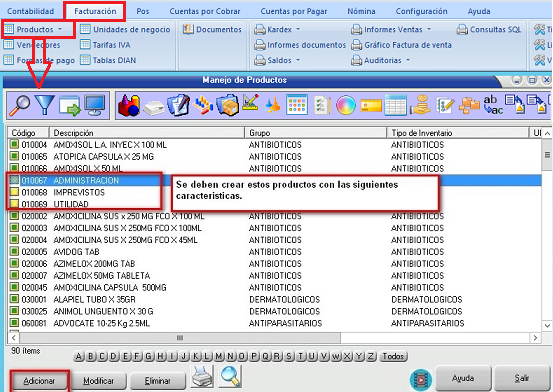Sort the list by Código column header
553x392 pixels.
click(28, 133)
